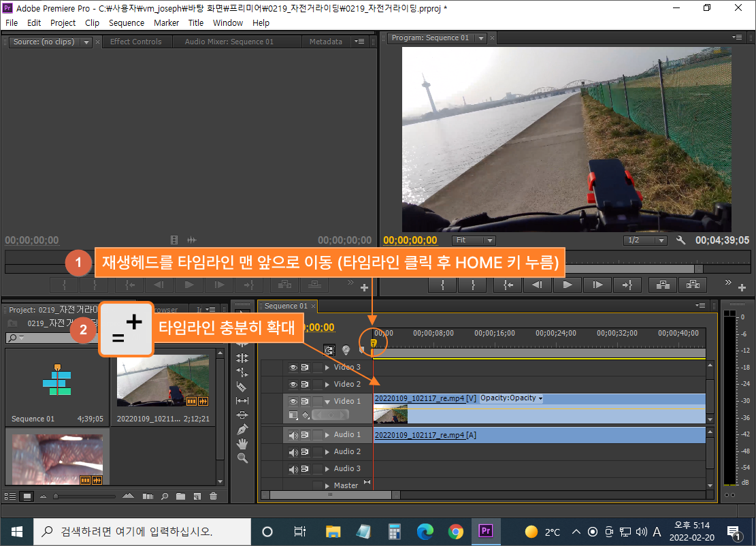Select the Pen tool

point(242,430)
